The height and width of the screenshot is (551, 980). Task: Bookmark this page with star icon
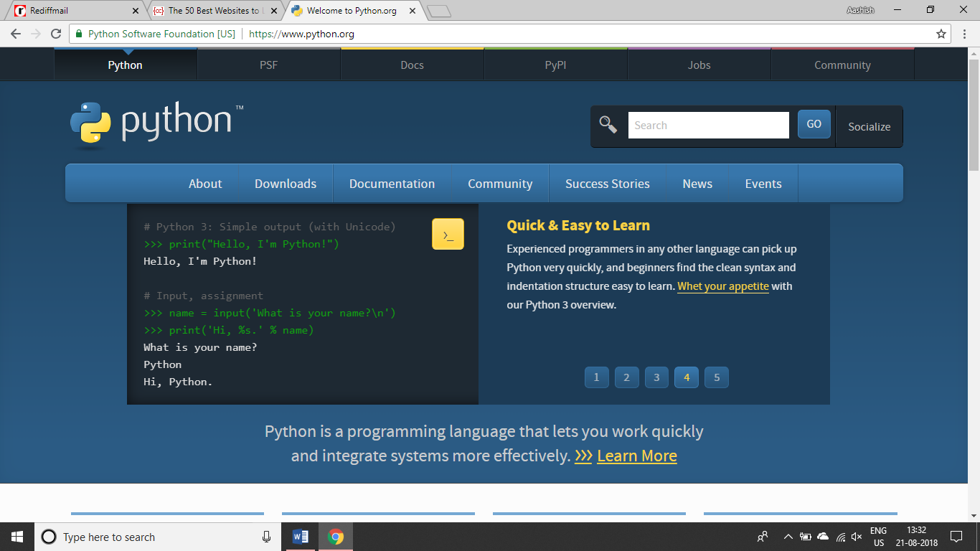[941, 34]
